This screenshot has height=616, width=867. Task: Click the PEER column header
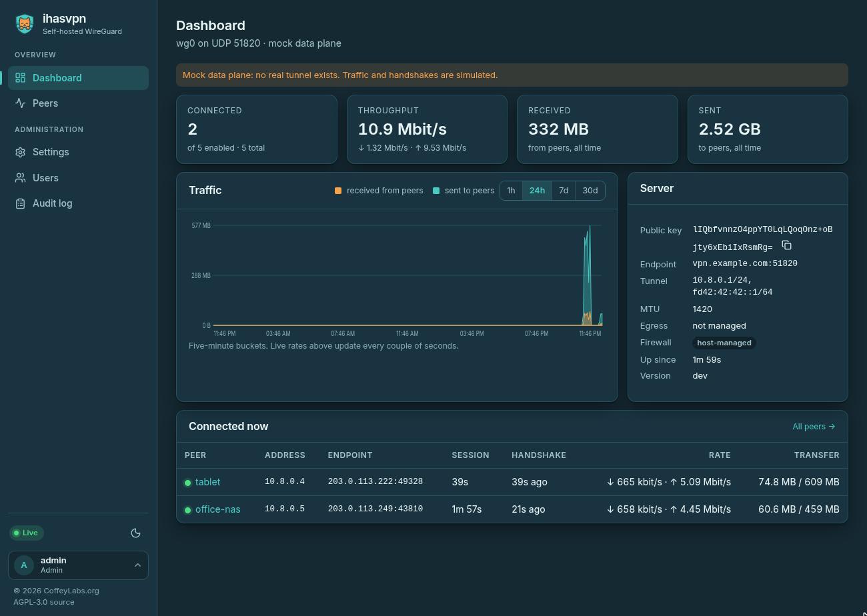tap(195, 455)
